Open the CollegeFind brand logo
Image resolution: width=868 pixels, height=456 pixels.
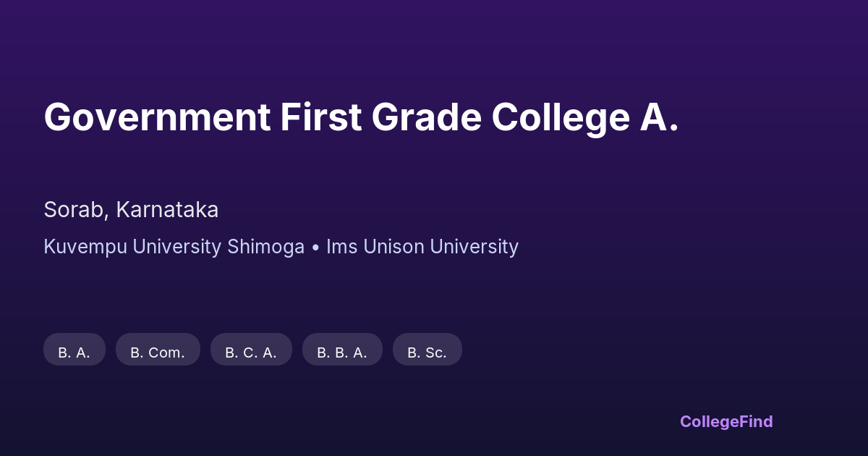(726, 421)
